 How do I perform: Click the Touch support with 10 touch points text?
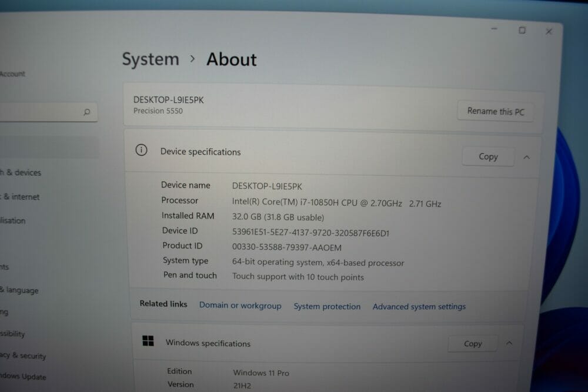coord(298,277)
